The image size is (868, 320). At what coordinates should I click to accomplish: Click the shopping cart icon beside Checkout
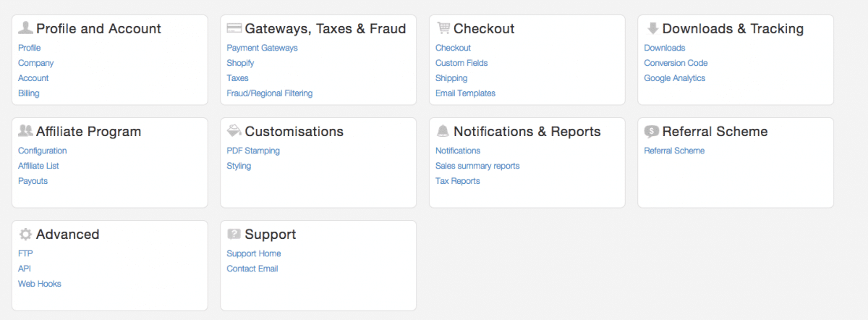(443, 28)
